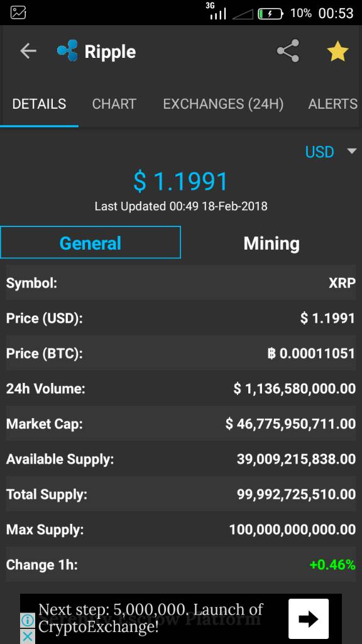Open the EXCHANGES (24H) tab
The width and height of the screenshot is (362, 644).
tap(223, 104)
